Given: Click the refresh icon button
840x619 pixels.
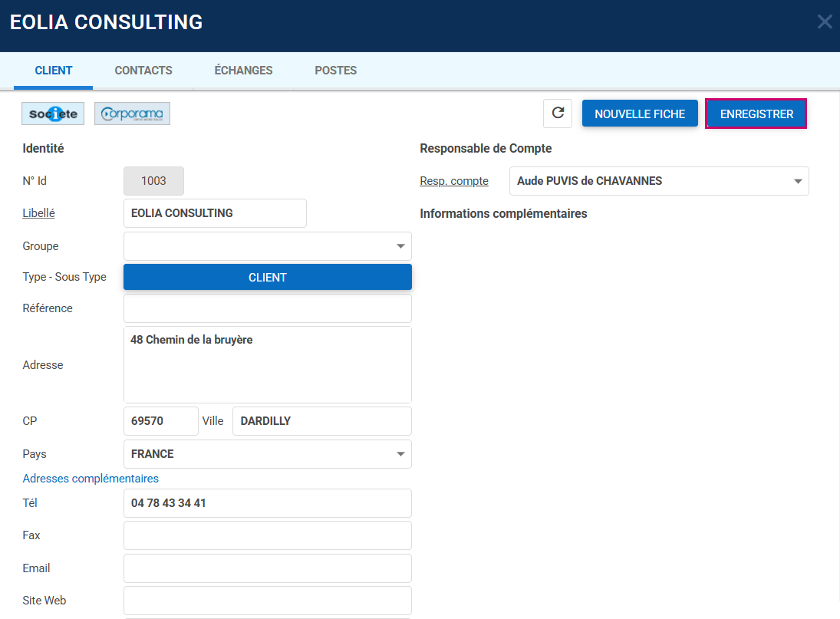Looking at the screenshot, I should (558, 114).
